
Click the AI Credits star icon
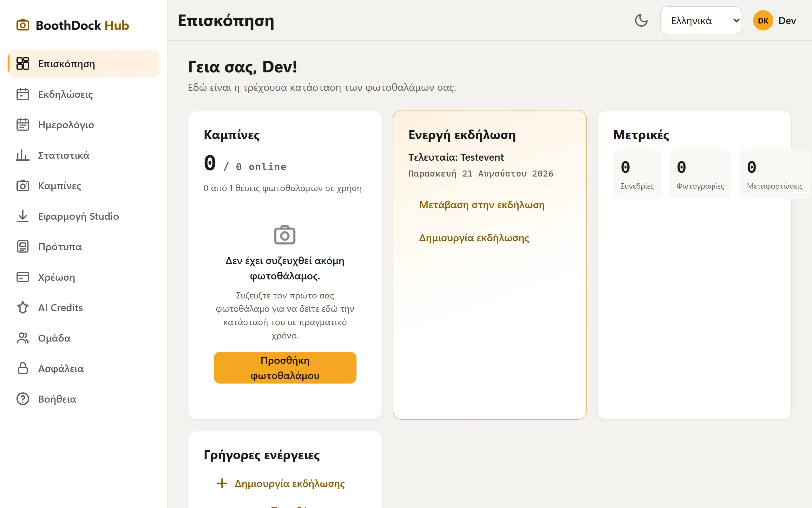pyautogui.click(x=23, y=307)
